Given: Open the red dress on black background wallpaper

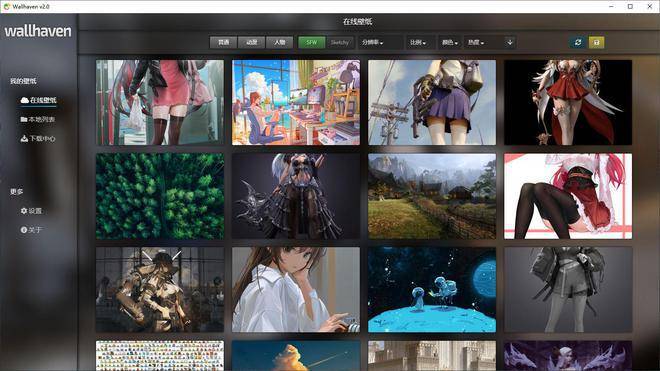Looking at the screenshot, I should [x=568, y=102].
